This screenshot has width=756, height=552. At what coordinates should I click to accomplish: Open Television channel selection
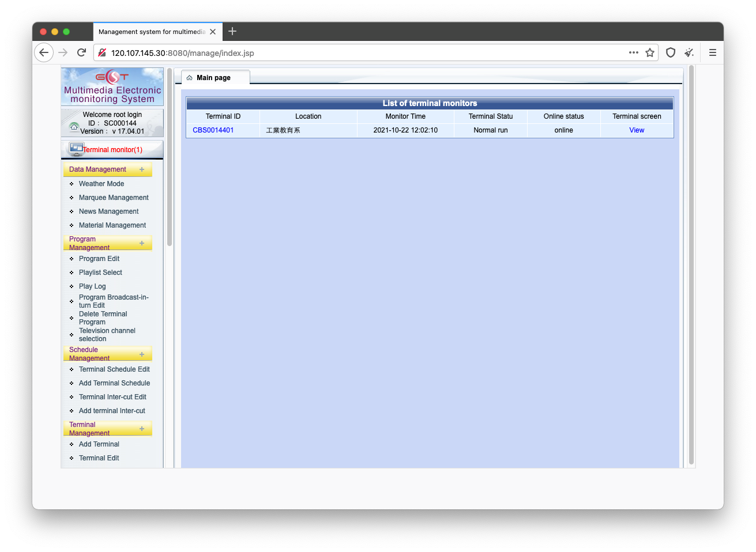click(107, 335)
